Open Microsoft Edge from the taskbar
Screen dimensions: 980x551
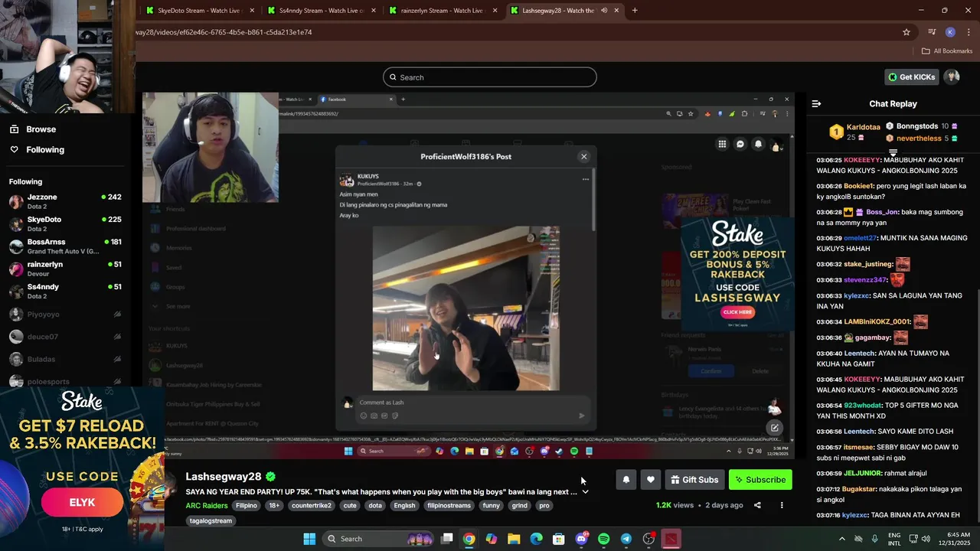pyautogui.click(x=537, y=539)
